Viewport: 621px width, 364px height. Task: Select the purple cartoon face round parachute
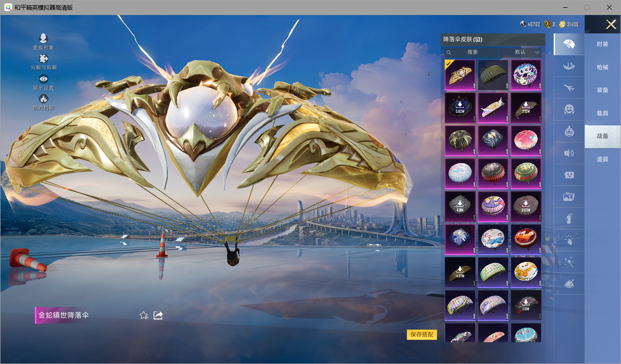[526, 75]
